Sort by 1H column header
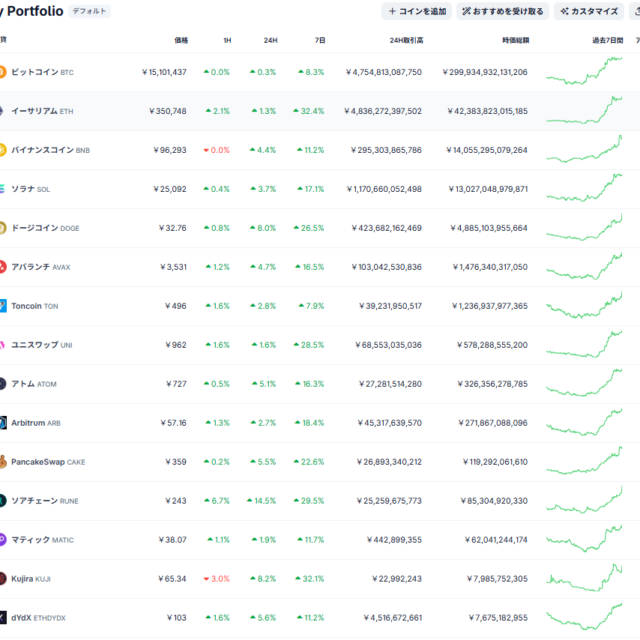The width and height of the screenshot is (640, 640). tap(227, 40)
